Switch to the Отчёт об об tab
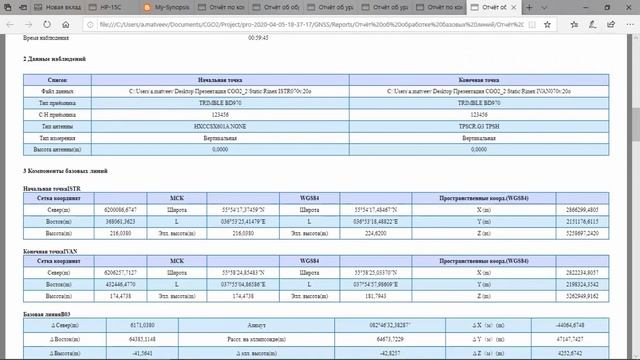640x360 pixels. (276, 7)
